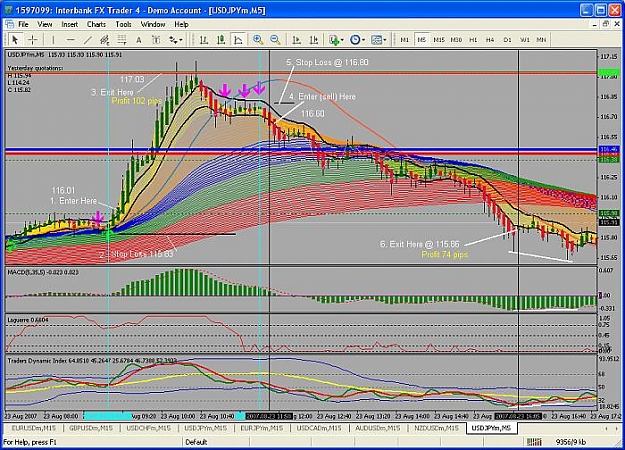This screenshot has width=625, height=450.
Task: Toggle chart auto scroll
Action: (x=296, y=40)
